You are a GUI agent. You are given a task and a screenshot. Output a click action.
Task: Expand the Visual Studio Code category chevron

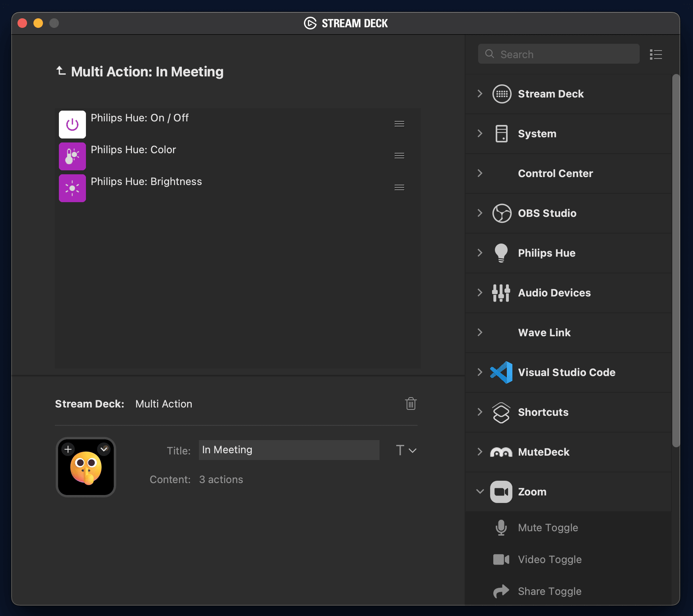click(x=480, y=372)
